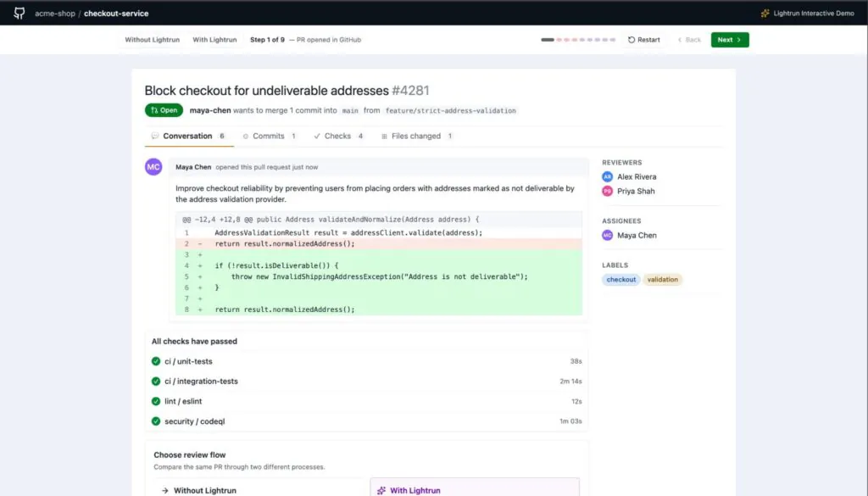Click the All checks have passed heading
The height and width of the screenshot is (496, 868).
tap(194, 342)
